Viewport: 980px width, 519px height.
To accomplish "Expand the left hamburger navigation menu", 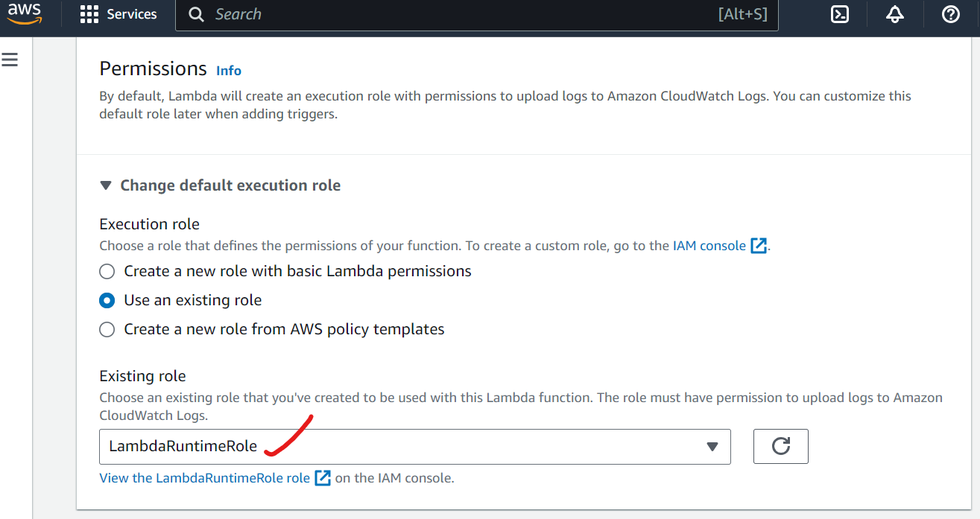I will (x=10, y=60).
